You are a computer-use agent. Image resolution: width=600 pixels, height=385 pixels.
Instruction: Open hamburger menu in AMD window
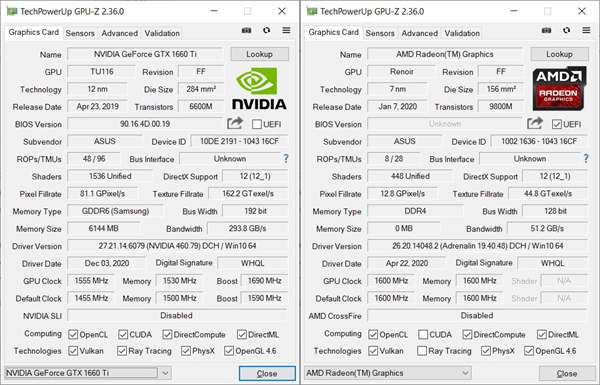pos(586,30)
